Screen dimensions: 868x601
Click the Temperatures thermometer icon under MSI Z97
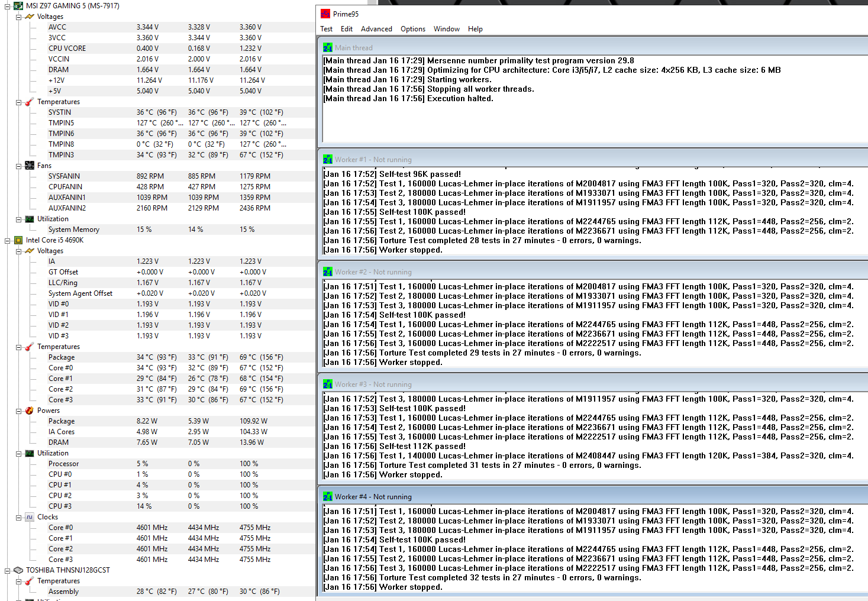(x=30, y=102)
